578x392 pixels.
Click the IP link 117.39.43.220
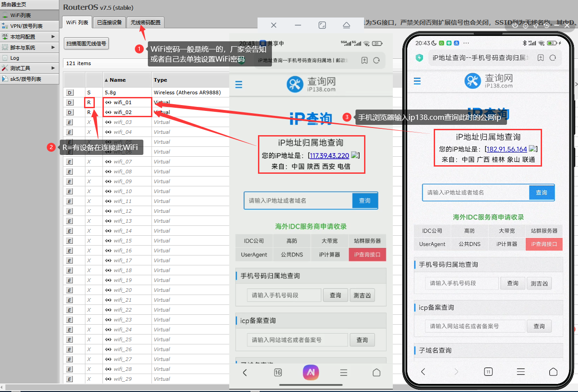329,156
